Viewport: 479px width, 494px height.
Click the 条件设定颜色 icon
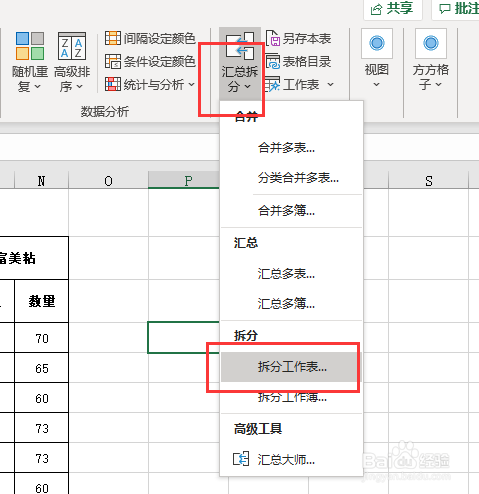coord(113,61)
